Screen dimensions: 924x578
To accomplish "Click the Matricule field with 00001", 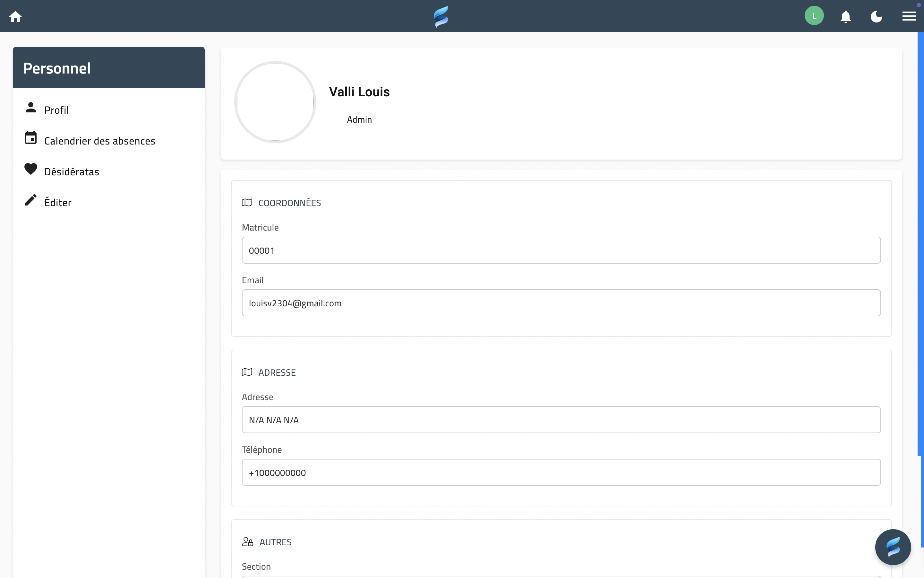I will coord(561,250).
